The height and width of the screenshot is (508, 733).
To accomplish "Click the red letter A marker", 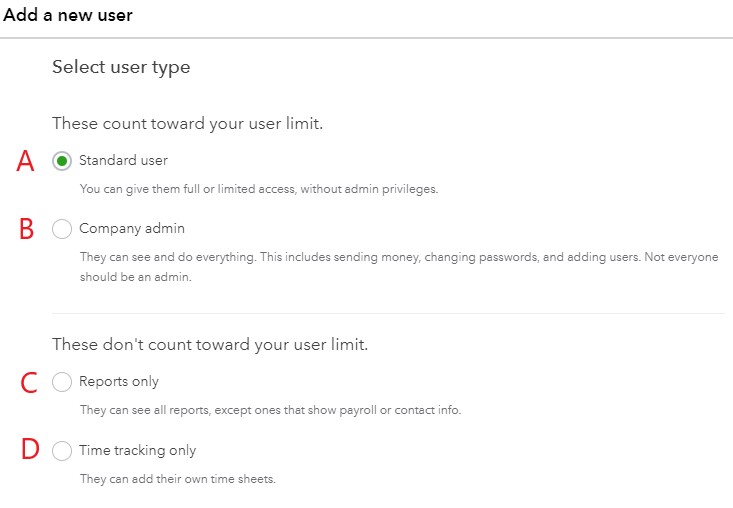I will tap(25, 161).
